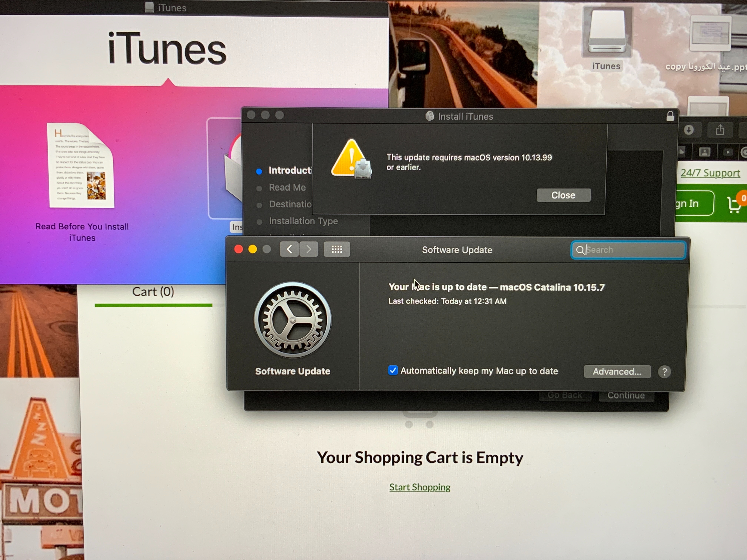Click the help question mark button

[x=664, y=372]
